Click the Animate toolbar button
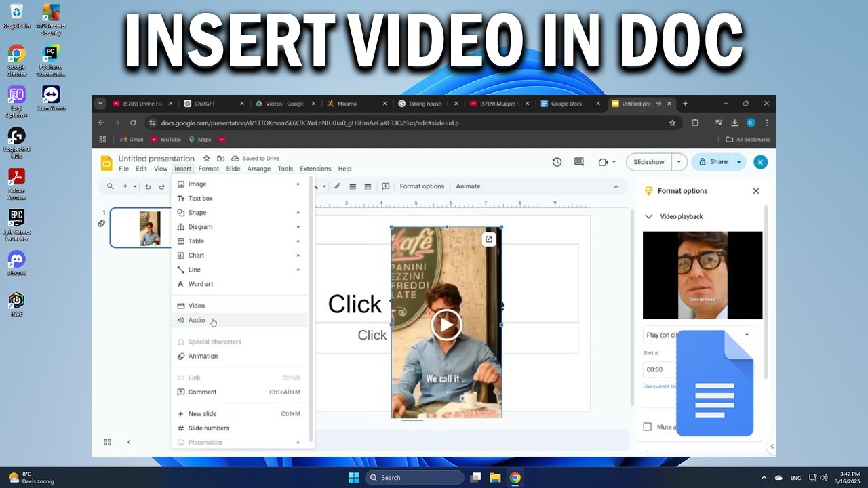868x488 pixels. click(x=468, y=186)
